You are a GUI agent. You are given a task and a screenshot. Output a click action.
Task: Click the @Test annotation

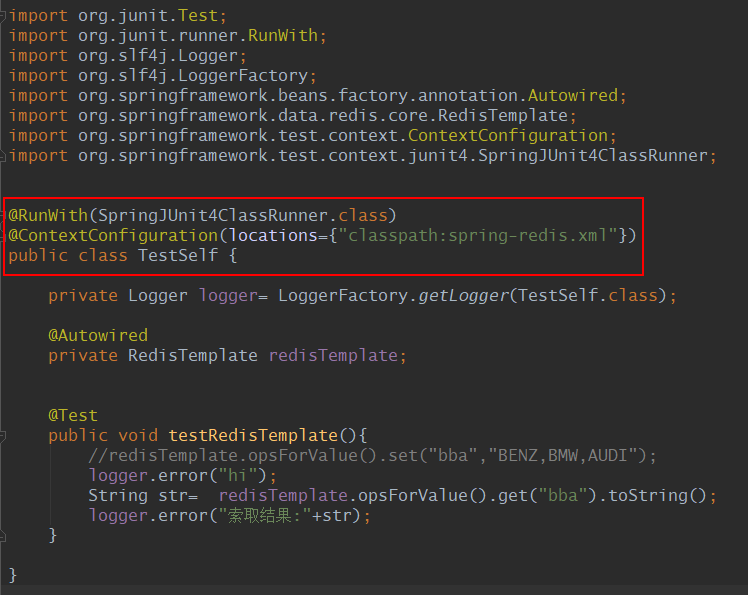[x=73, y=415]
